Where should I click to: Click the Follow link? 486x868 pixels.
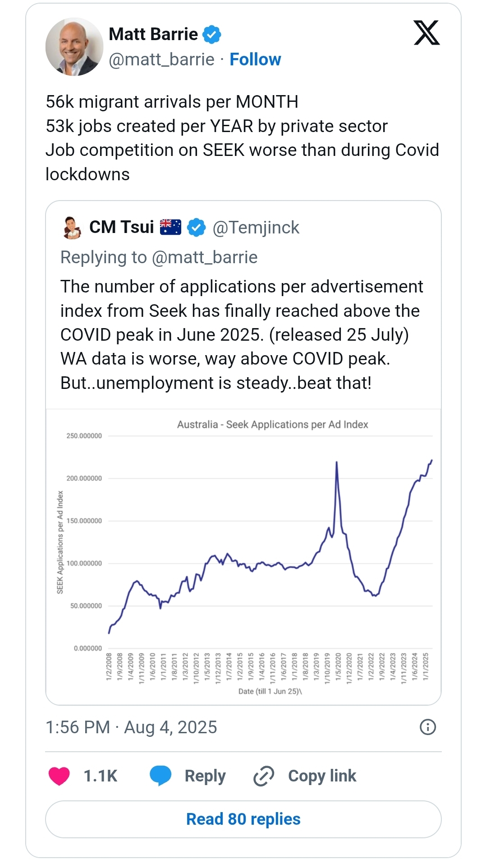tap(255, 59)
